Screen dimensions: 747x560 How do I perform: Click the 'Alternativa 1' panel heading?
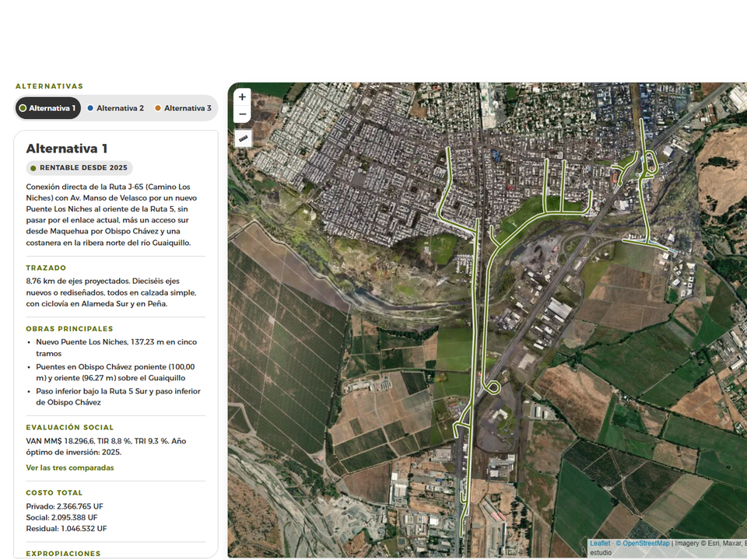coord(67,149)
